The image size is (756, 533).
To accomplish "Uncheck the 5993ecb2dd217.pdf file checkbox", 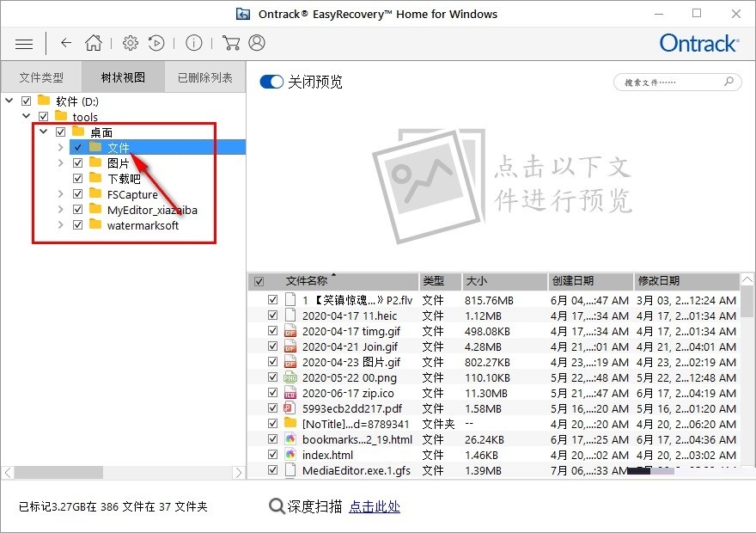I will [x=273, y=408].
